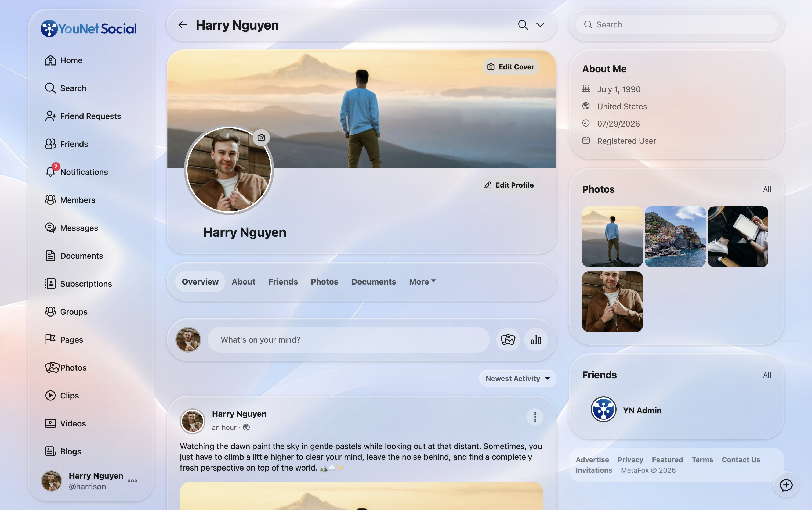The height and width of the screenshot is (510, 812).
Task: Expand the More profile tab menu
Action: coord(422,282)
